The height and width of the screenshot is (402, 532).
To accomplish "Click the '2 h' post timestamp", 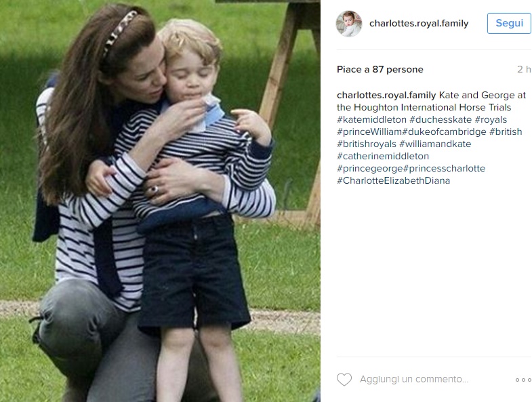I will (x=524, y=69).
